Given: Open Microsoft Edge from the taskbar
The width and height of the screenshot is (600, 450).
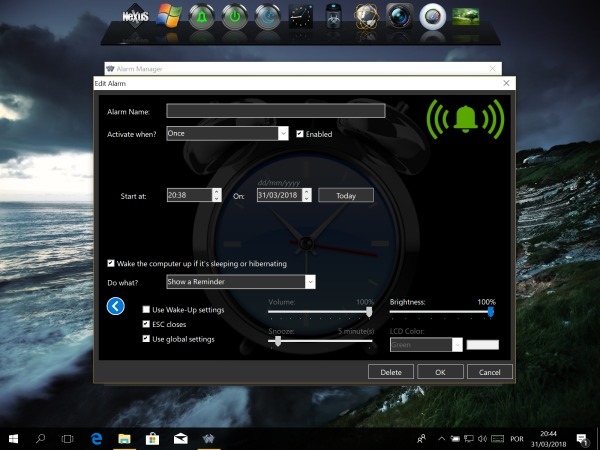Looking at the screenshot, I should tap(97, 438).
